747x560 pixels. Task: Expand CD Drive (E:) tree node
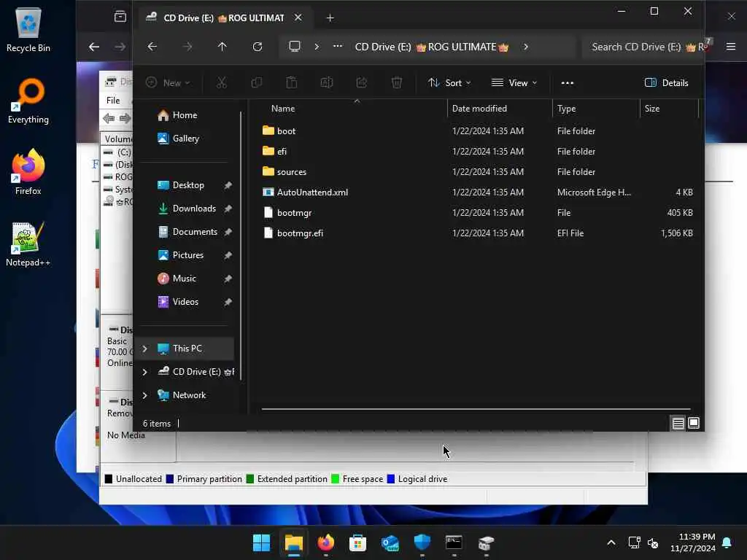[x=145, y=372]
